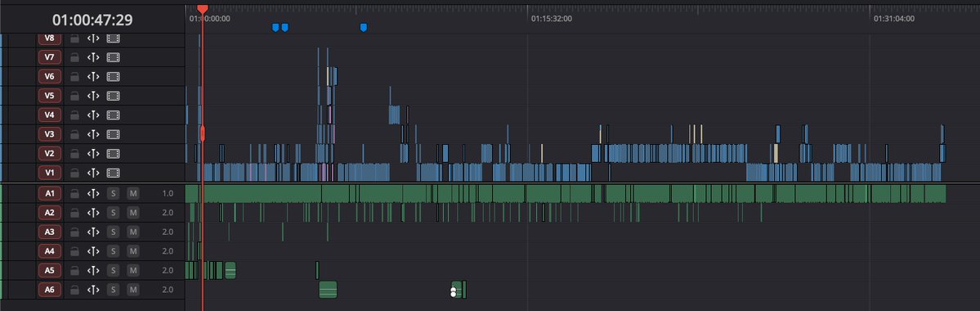Select the second blue timeline marker
This screenshot has width=980, height=311.
[x=285, y=28]
